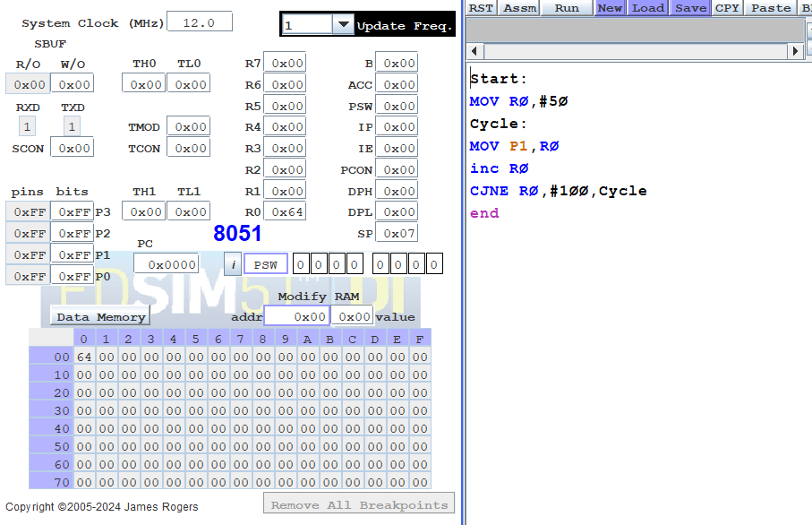Click the IP register field
The width and height of the screenshot is (812, 525).
[397, 126]
